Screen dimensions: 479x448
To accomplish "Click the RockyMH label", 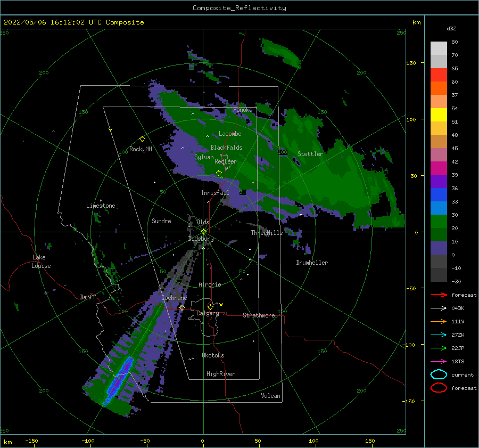I will (141, 149).
